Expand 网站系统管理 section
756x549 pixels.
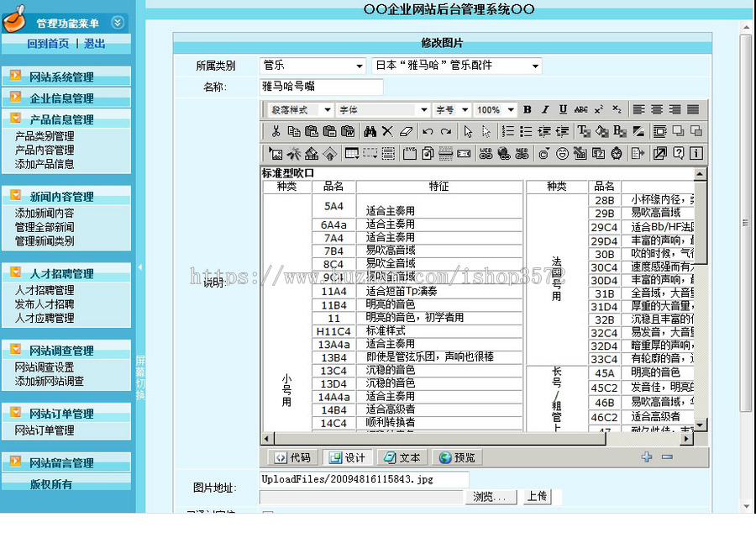pyautogui.click(x=66, y=77)
